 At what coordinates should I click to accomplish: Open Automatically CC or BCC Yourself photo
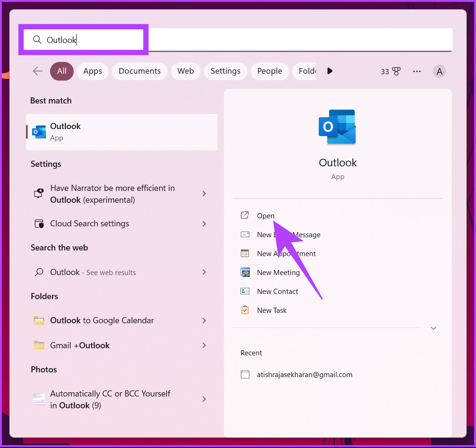(x=122, y=399)
